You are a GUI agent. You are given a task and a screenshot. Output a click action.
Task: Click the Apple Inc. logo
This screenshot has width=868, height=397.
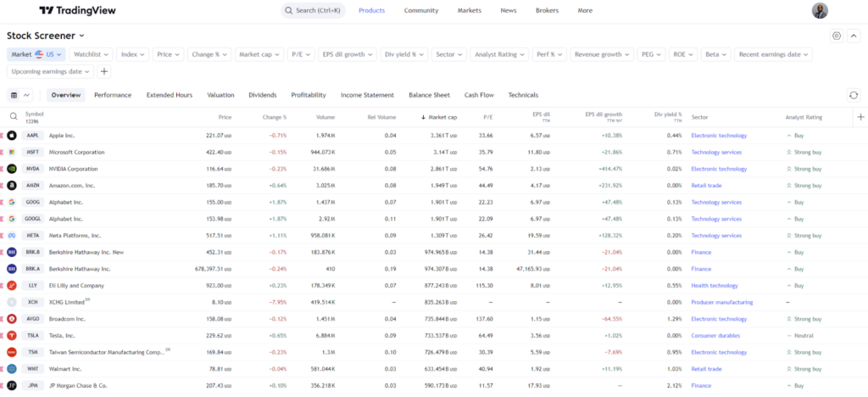(12, 136)
